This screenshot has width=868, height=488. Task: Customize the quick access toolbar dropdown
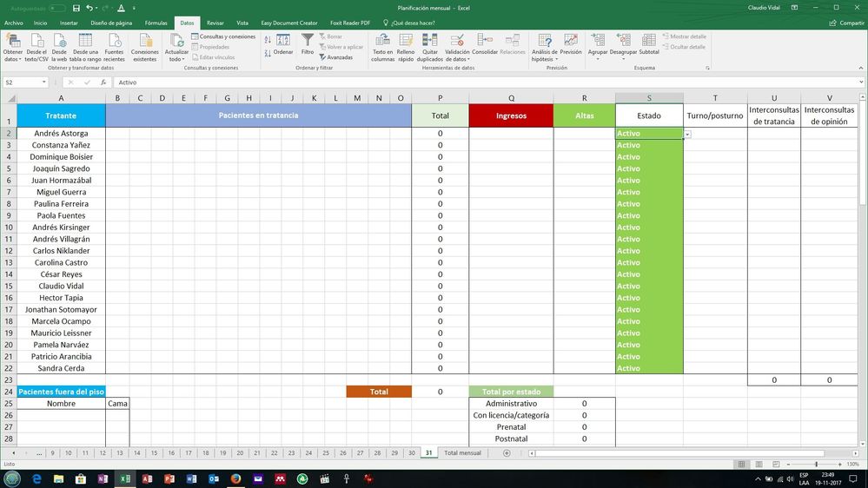[x=134, y=9]
